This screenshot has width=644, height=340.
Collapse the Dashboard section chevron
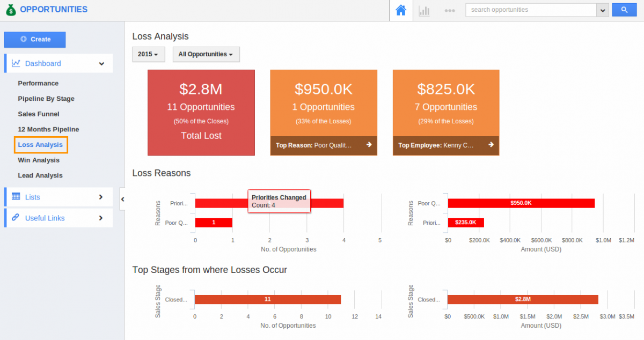[101, 63]
